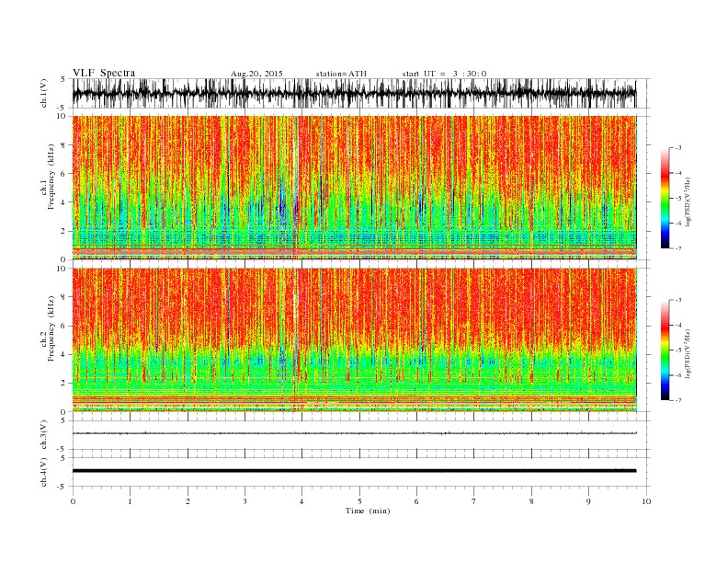Click the ch.1 spectrogram color bar
728x563 pixels.
coord(665,198)
